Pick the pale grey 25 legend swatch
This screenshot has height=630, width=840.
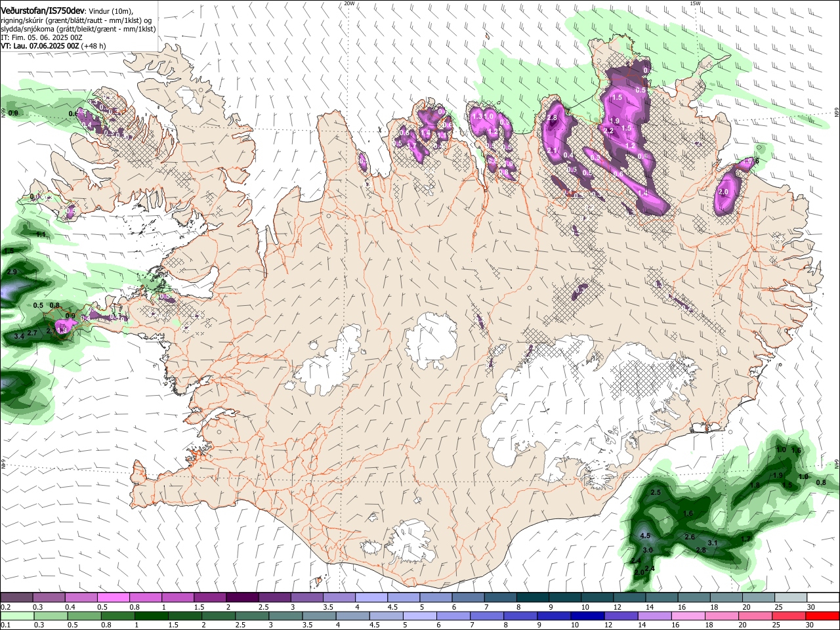click(x=791, y=598)
